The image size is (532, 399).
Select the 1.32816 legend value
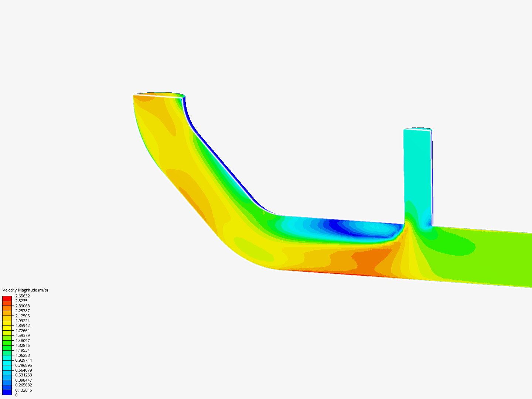pos(23,345)
